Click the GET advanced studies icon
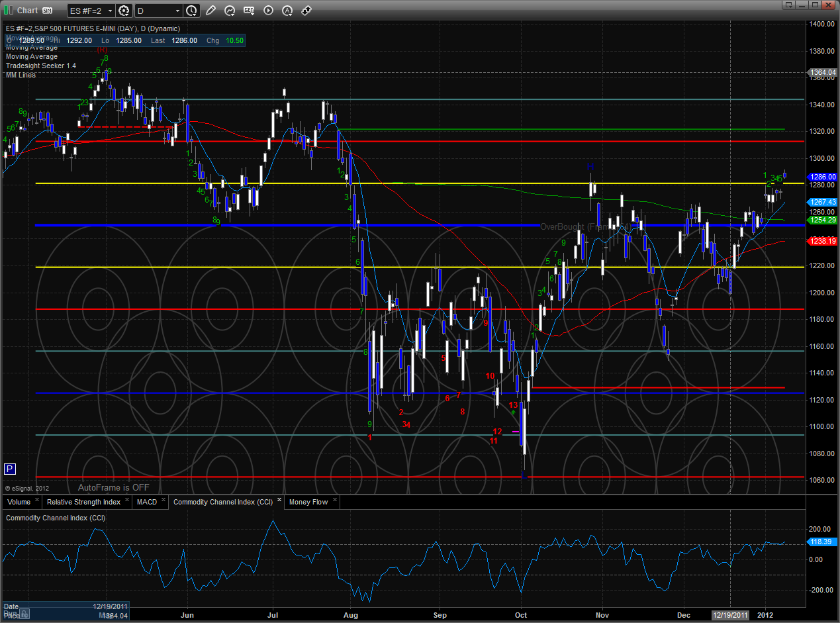This screenshot has height=623, width=840. (249, 11)
